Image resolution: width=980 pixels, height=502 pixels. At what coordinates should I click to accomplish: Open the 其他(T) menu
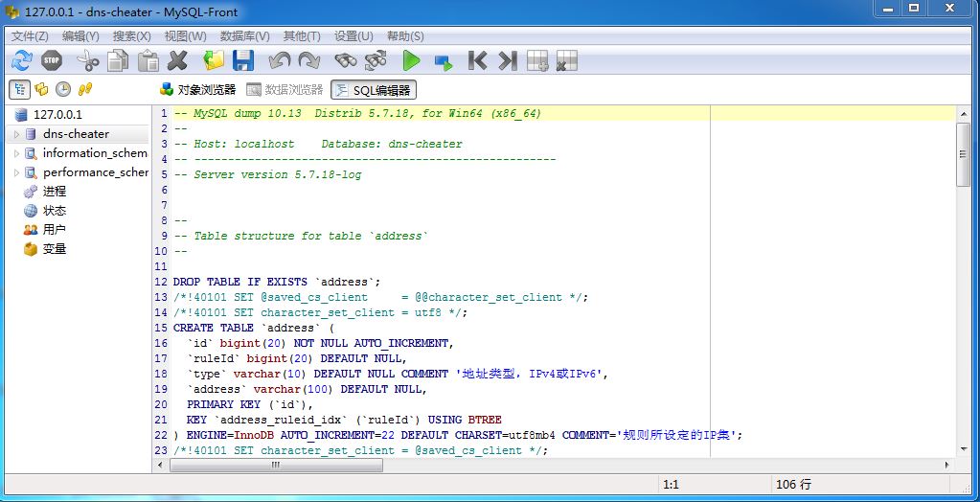[301, 36]
